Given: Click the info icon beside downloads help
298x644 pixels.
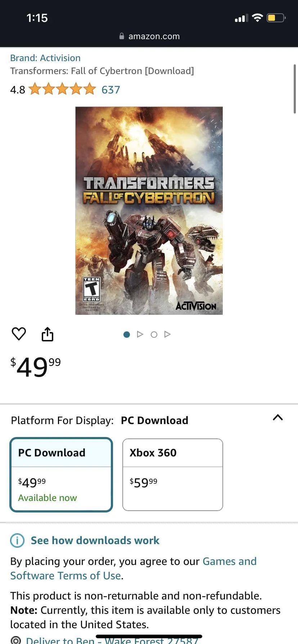Looking at the screenshot, I should pyautogui.click(x=17, y=540).
